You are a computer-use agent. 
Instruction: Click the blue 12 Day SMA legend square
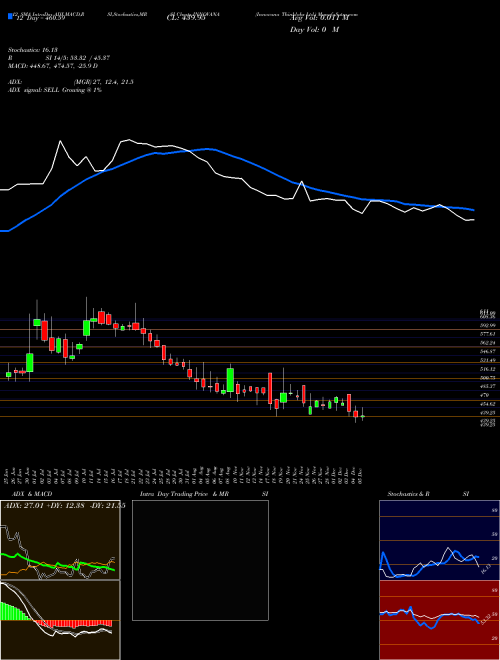click(11, 16)
